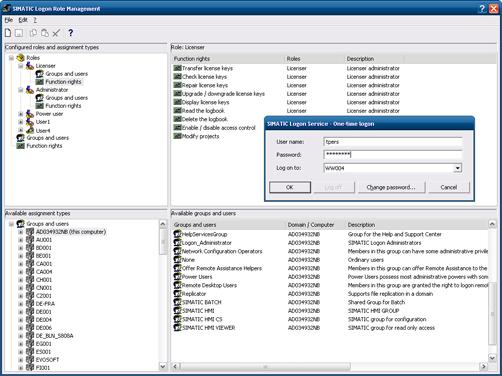Click icon of Modify projects right

(x=177, y=136)
